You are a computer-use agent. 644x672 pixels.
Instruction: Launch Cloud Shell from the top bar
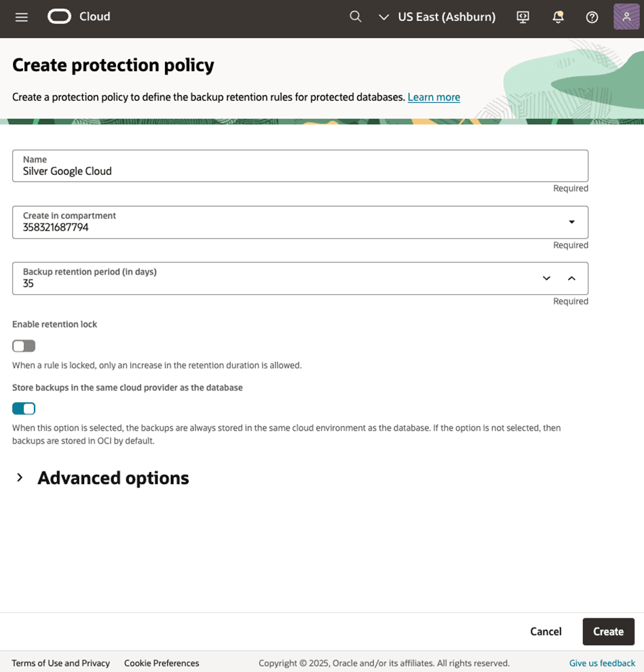coord(523,17)
